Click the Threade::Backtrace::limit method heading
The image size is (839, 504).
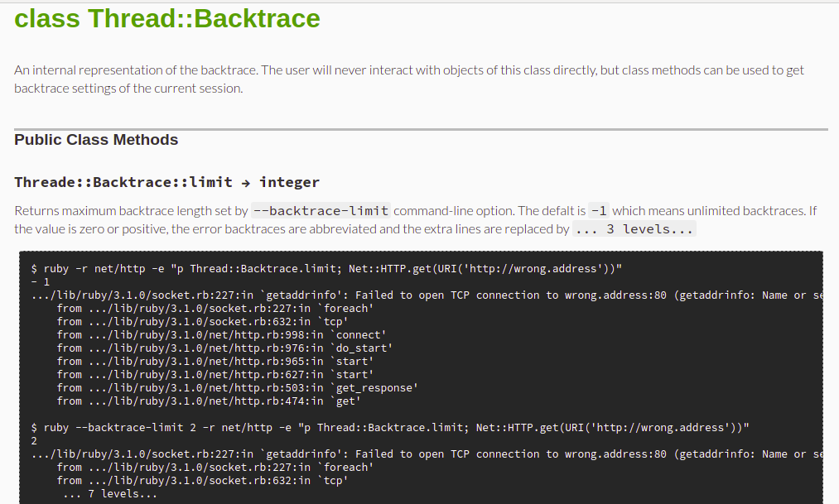pos(166,182)
